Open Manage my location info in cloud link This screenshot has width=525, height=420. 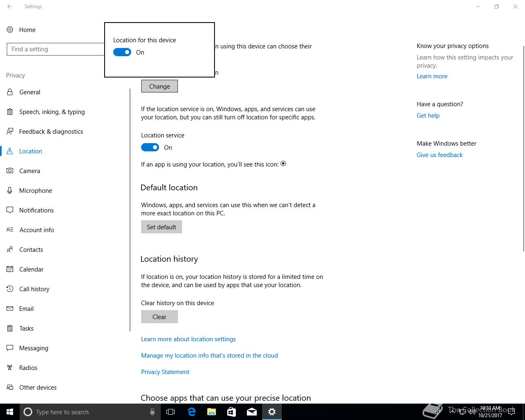click(x=210, y=355)
